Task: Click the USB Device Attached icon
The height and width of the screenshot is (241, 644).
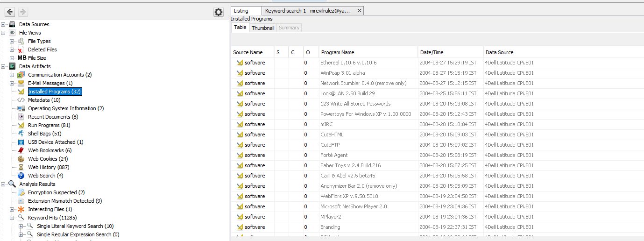Action: click(x=21, y=142)
